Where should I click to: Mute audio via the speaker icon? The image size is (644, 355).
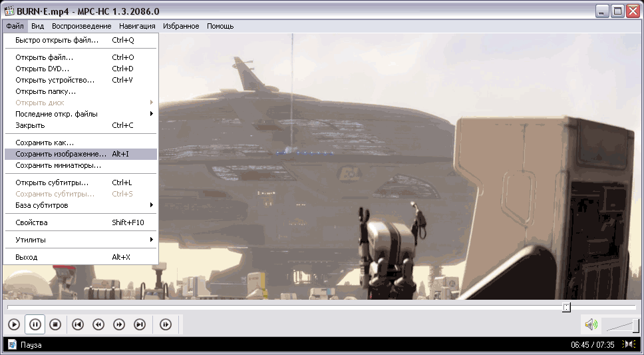(590, 325)
